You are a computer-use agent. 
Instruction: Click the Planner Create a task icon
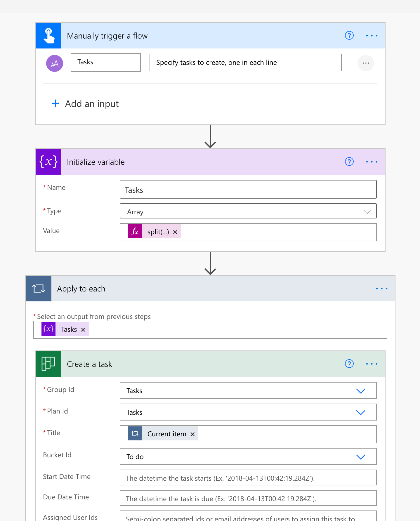point(48,364)
